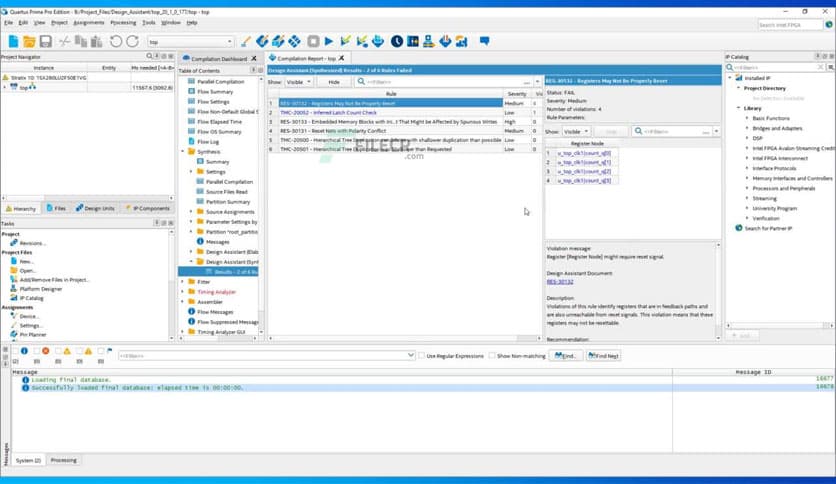Open the Processing menu
The width and height of the screenshot is (836, 484).
(123, 23)
